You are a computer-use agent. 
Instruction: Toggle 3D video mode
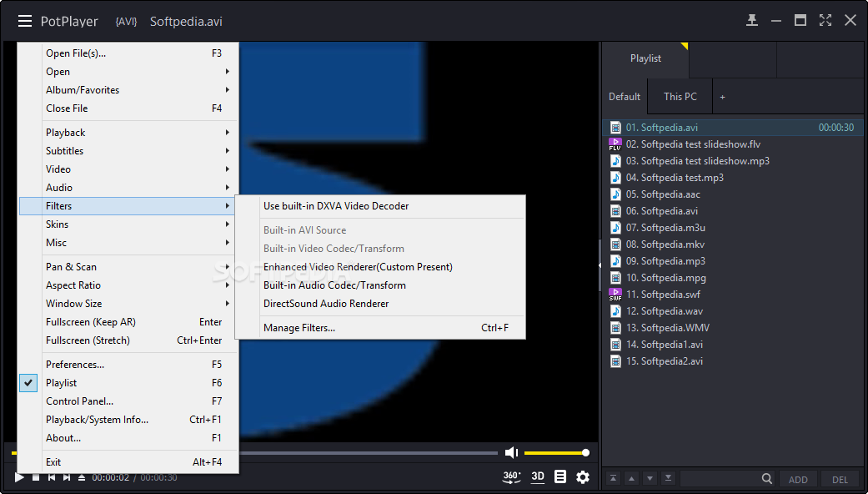pyautogui.click(x=538, y=476)
